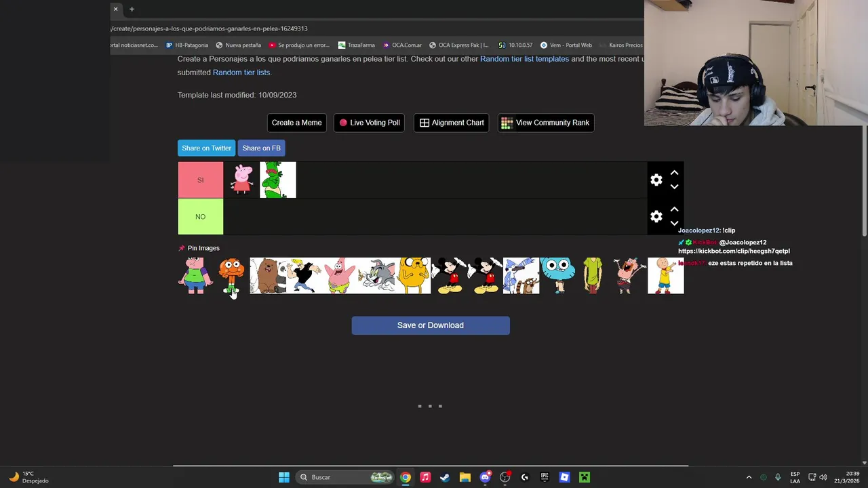The height and width of the screenshot is (488, 868).
Task: Open OCA Express Pak bookmark
Action: click(458, 45)
